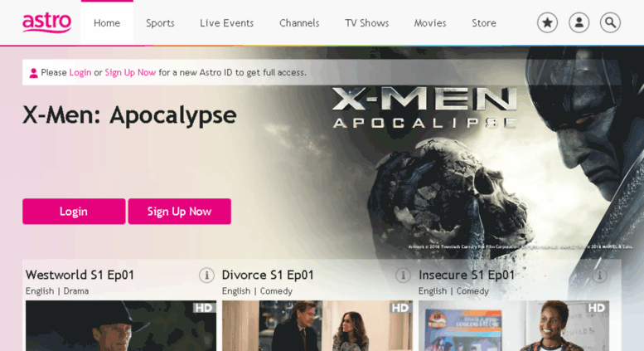Play the Insecure thumbnail
Screen dimensions: 644x351
[514, 325]
